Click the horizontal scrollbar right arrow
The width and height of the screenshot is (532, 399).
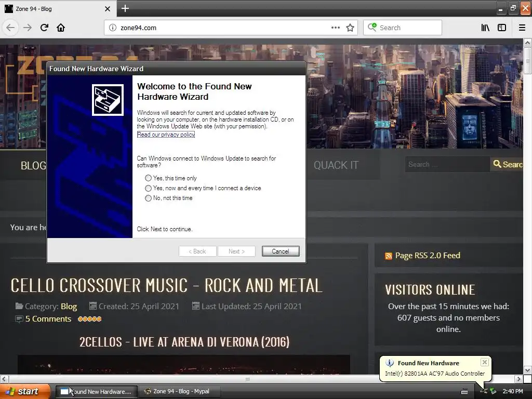(x=518, y=379)
